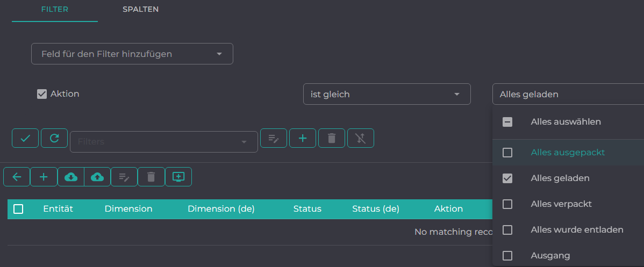The height and width of the screenshot is (267, 644).
Task: Upload data with the cloud upload icon
Action: 97,177
